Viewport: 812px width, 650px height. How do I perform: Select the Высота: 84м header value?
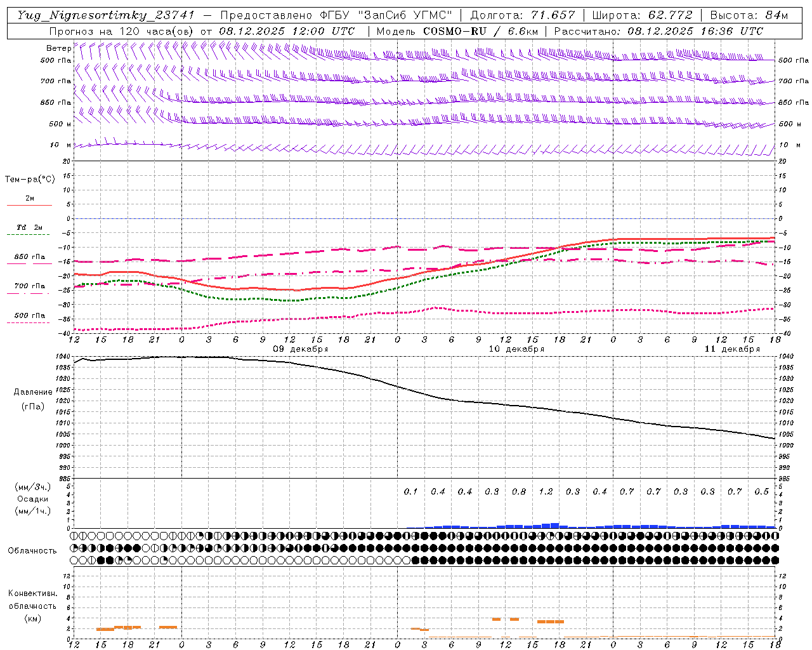point(749,15)
